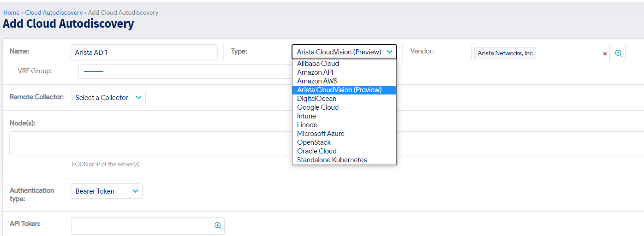Choose Amazon API from the type list
Image resolution: width=644 pixels, height=236 pixels.
point(344,72)
